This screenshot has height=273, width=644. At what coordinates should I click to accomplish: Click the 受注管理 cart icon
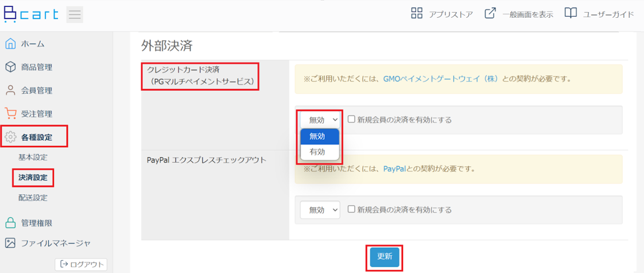click(x=11, y=113)
